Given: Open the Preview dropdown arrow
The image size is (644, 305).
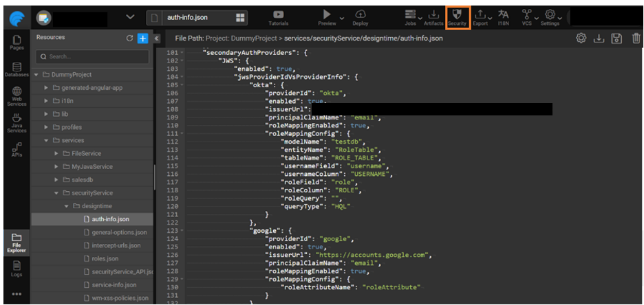Looking at the screenshot, I should pyautogui.click(x=342, y=16).
